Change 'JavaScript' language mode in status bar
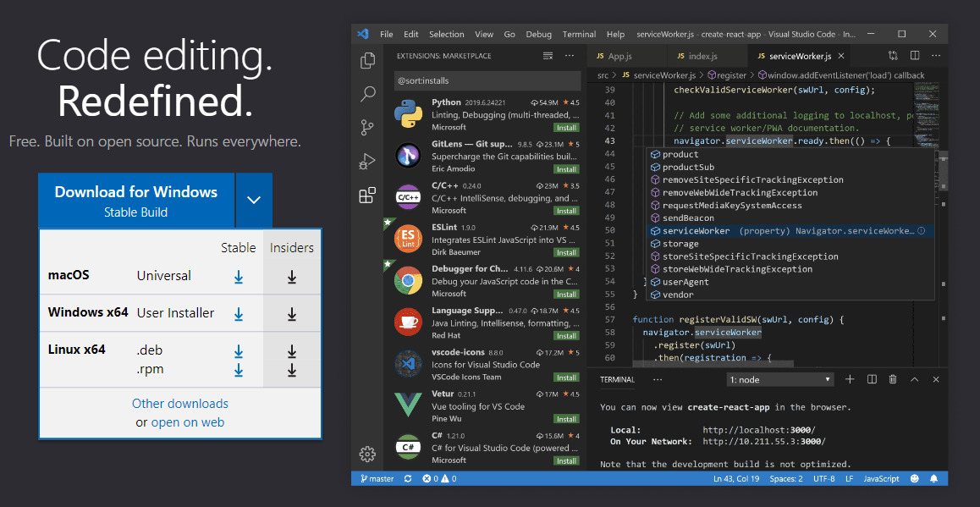 pos(881,479)
